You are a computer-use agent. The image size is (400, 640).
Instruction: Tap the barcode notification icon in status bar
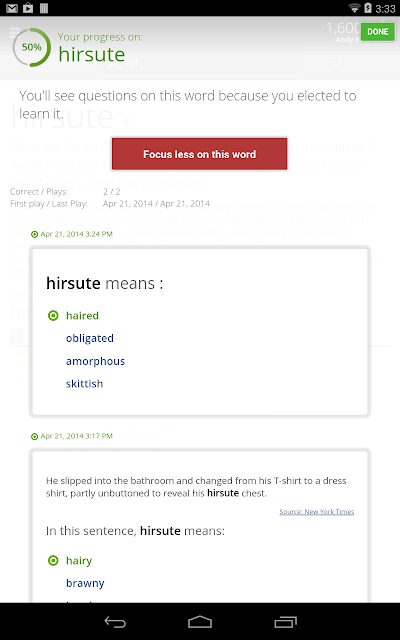[x=44, y=8]
